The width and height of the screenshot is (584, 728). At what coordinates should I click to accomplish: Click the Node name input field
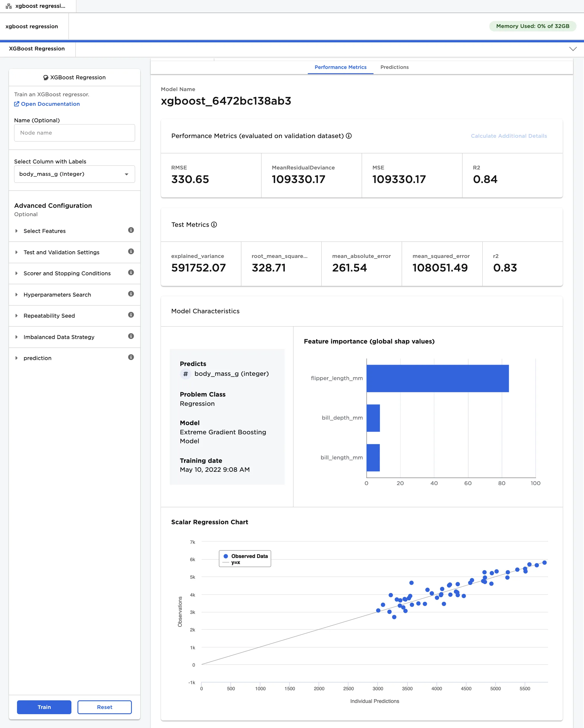[x=74, y=133]
